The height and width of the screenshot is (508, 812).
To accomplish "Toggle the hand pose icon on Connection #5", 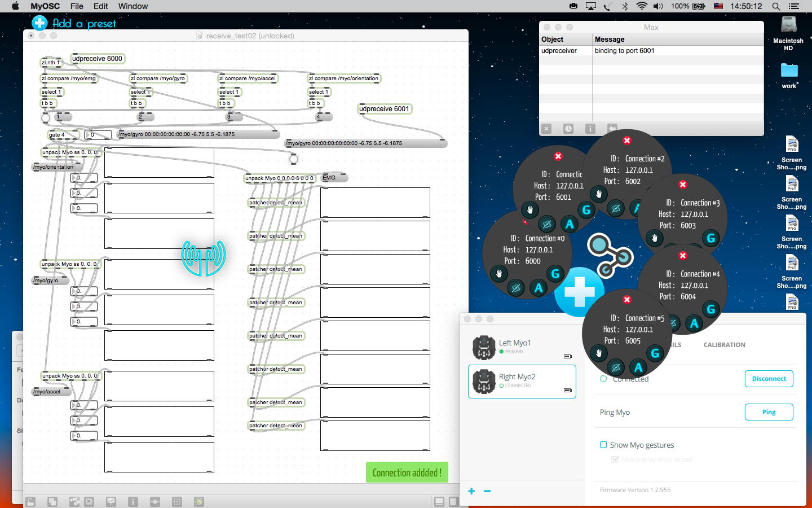I will 598,354.
